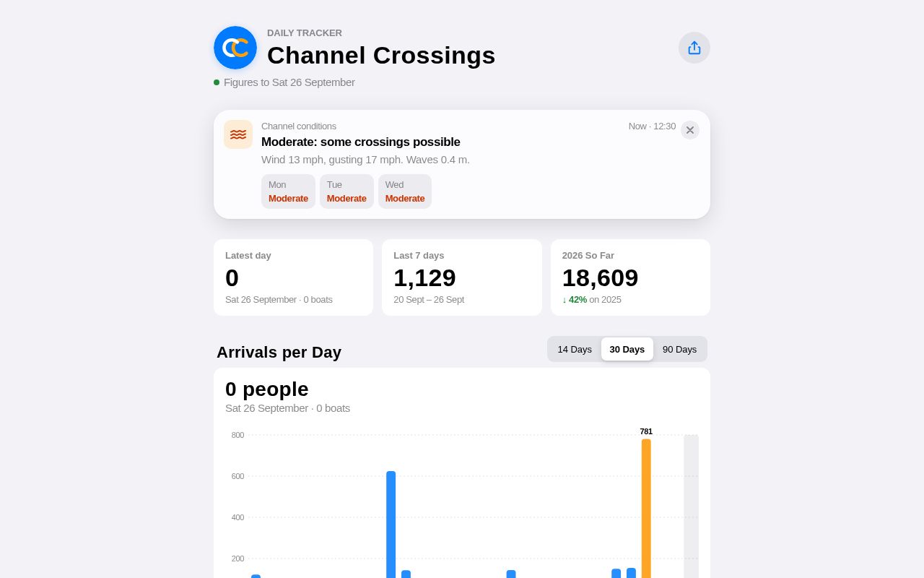Click the orange 781 peak bar
The width and height of the screenshot is (924, 578).
pos(646,509)
